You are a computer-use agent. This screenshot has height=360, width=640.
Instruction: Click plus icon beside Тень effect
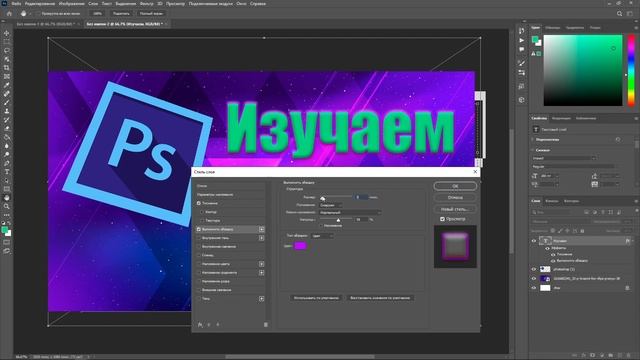(x=262, y=299)
